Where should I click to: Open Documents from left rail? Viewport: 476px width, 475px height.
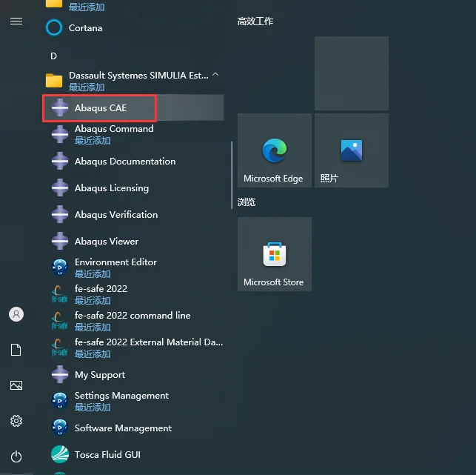(x=16, y=350)
